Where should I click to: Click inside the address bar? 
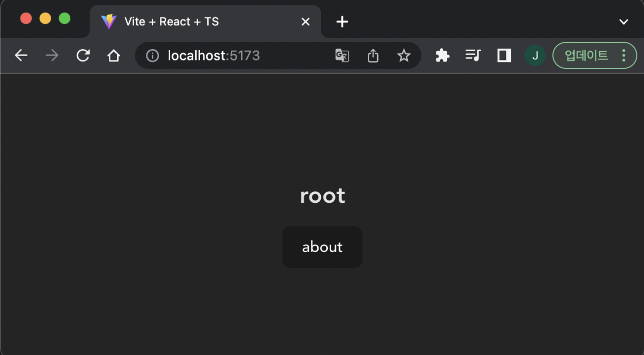coord(244,56)
